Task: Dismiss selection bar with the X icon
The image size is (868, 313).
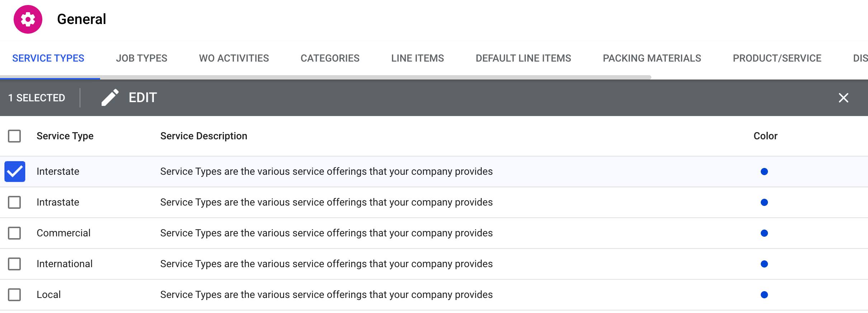Action: pos(843,98)
